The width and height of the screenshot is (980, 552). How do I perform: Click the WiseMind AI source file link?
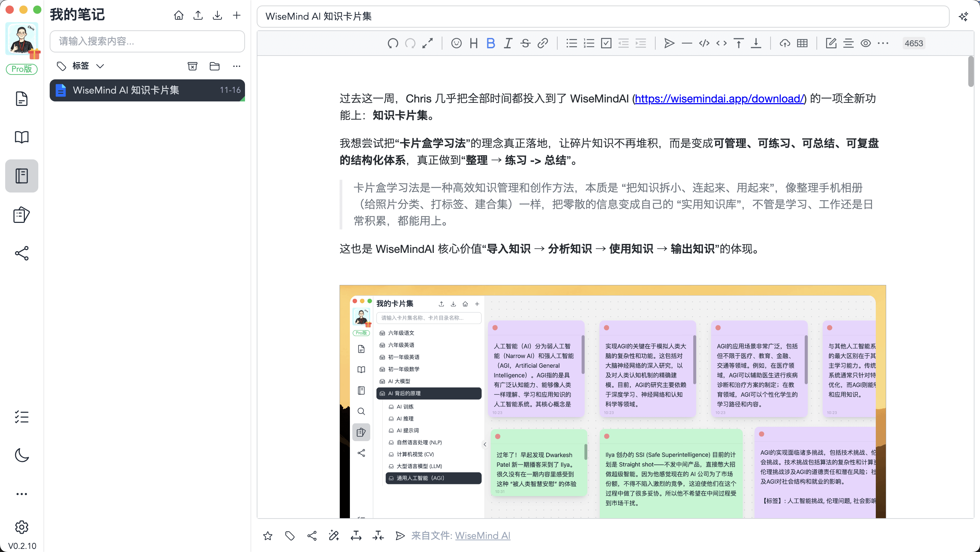[x=482, y=535]
